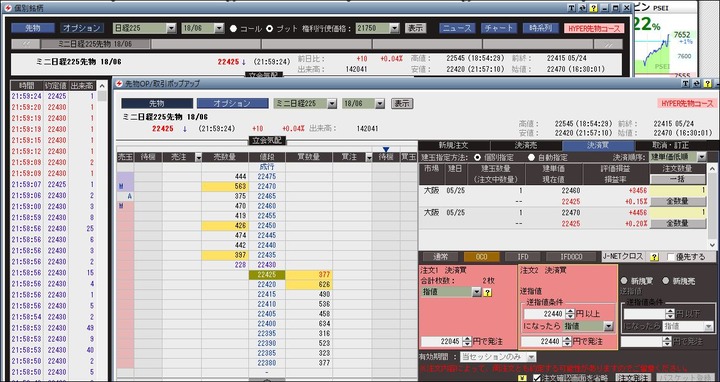Select the IFDOCO order type tab
Viewport: 720px width, 382px height.
pos(571,257)
